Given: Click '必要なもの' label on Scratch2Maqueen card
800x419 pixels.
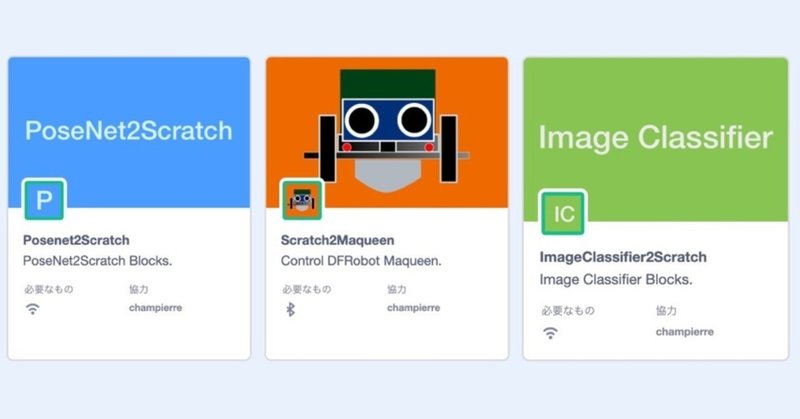Looking at the screenshot, I should (307, 289).
